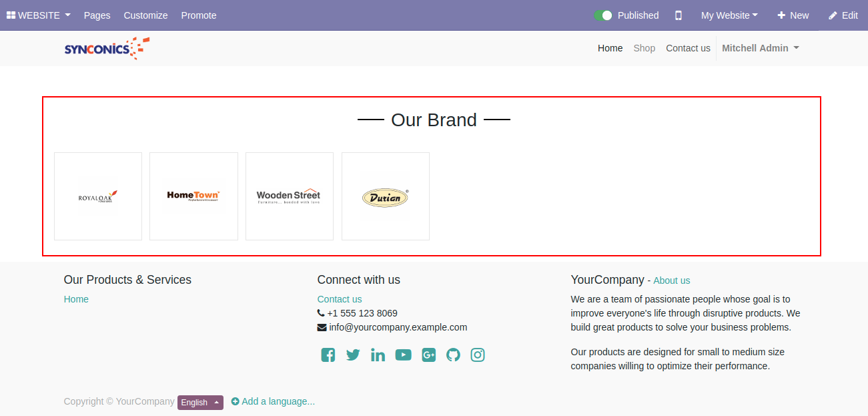Open the YouTube social icon
Viewport: 868px width, 416px height.
point(403,355)
